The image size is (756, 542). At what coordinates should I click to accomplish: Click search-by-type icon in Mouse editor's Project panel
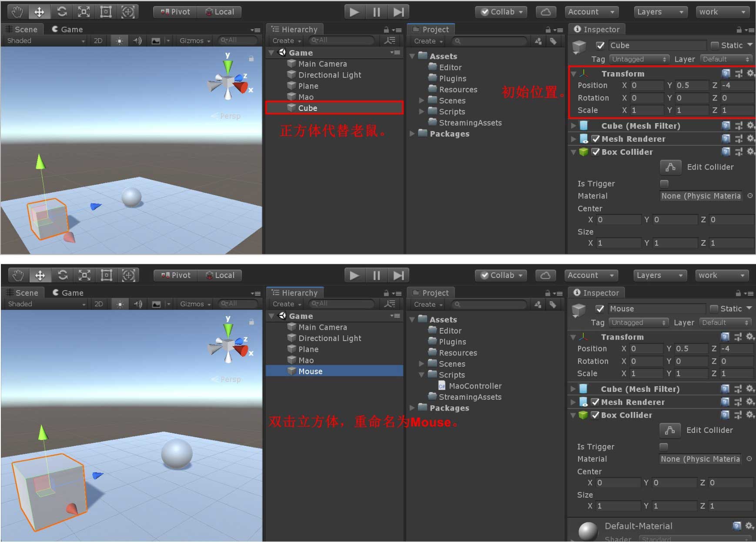538,304
